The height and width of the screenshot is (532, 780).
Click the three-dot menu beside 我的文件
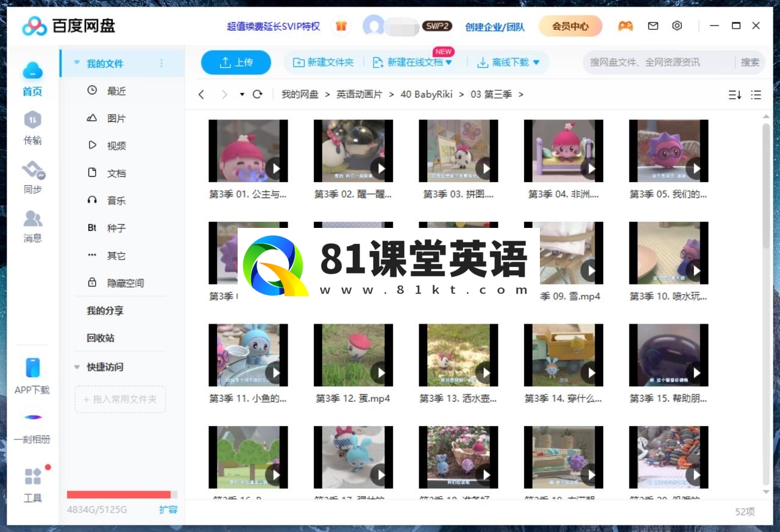click(161, 63)
